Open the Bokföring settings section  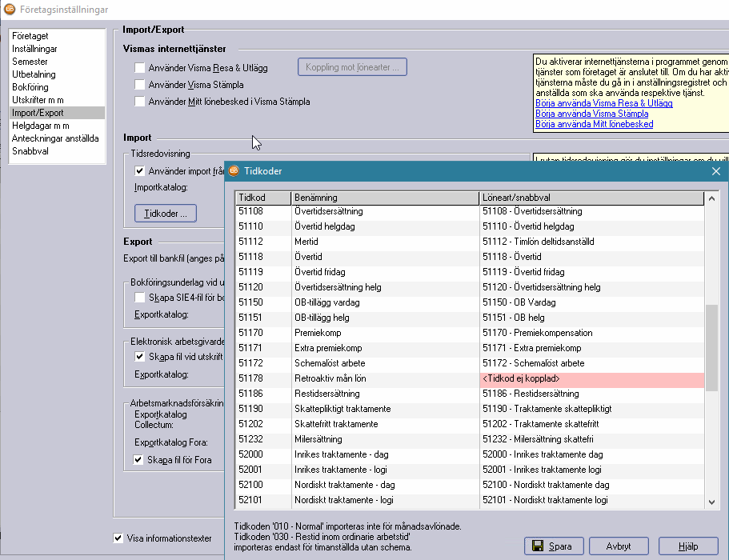click(30, 87)
